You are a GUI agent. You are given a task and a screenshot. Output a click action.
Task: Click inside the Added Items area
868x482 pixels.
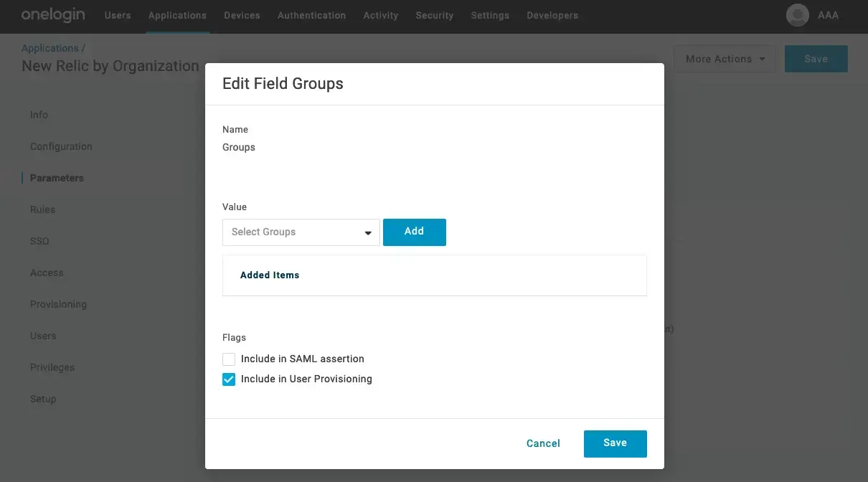click(x=434, y=275)
